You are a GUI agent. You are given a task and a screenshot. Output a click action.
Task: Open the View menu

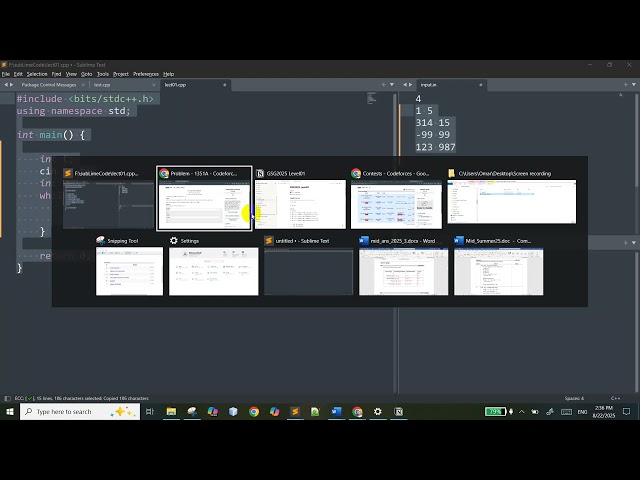[71, 74]
